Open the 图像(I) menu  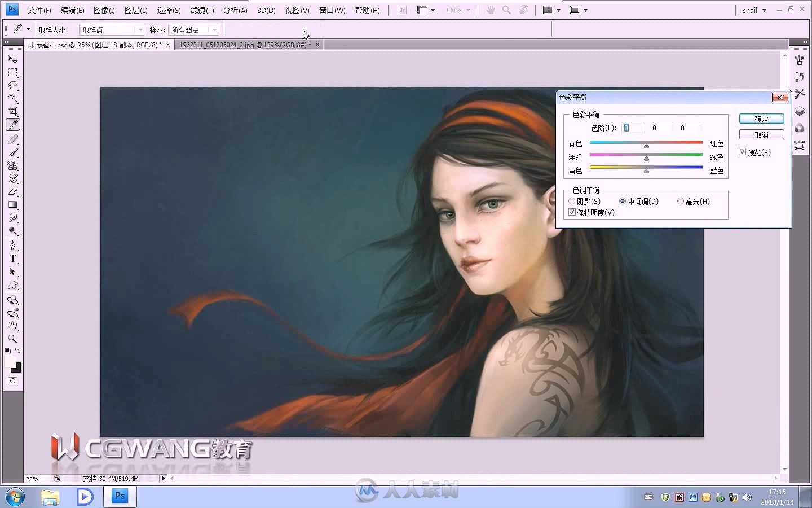point(104,10)
